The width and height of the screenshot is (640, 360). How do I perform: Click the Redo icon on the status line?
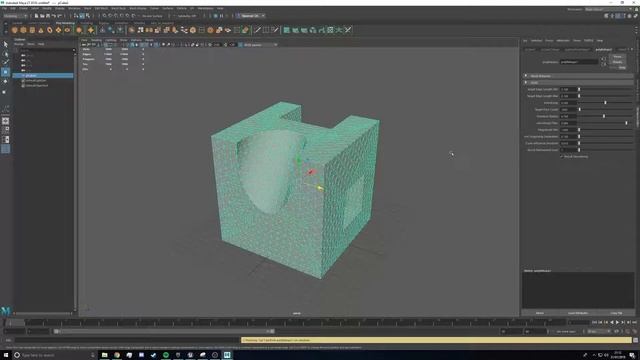60,16
